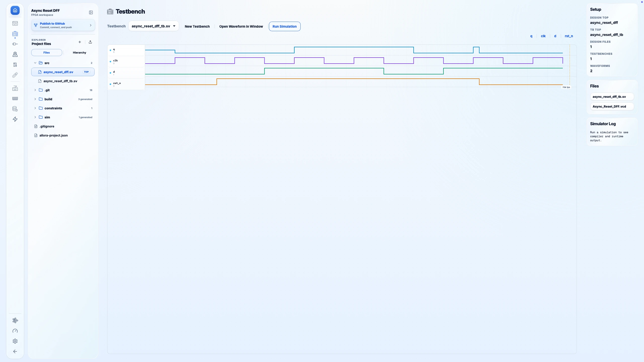The height and width of the screenshot is (362, 644).
Task: Click the async_reset_dff design top value
Action: 604,23
